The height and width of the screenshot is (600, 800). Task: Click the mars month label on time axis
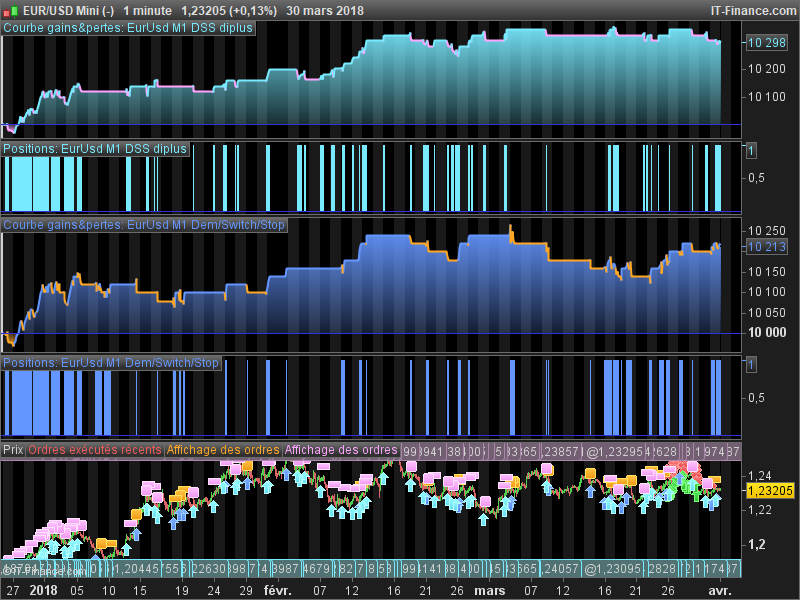point(490,591)
